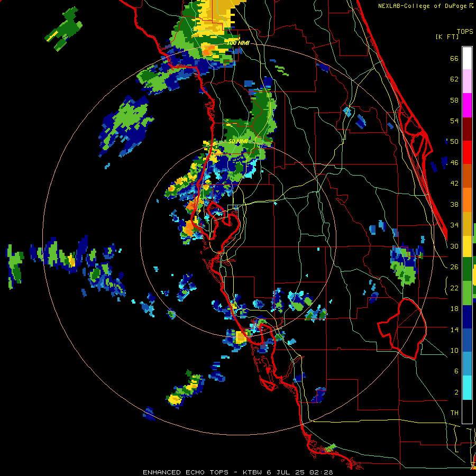Click the legend value 58
The width and height of the screenshot is (476, 476).
click(x=454, y=100)
